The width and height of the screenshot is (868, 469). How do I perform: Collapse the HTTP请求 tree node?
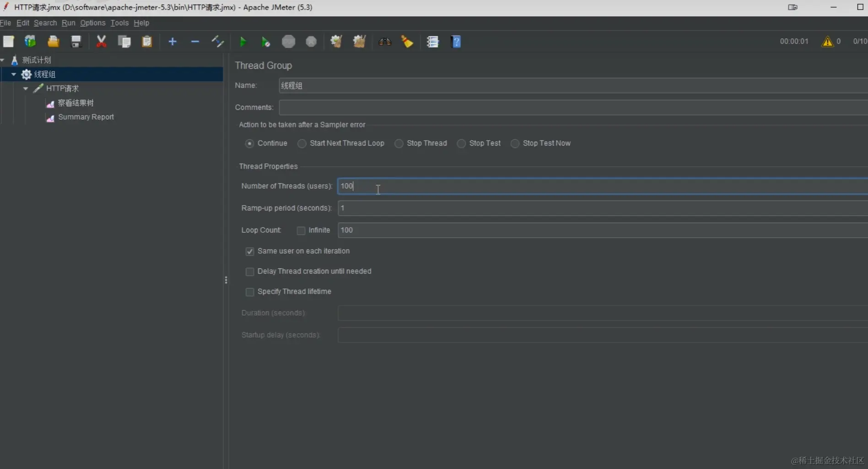point(26,88)
